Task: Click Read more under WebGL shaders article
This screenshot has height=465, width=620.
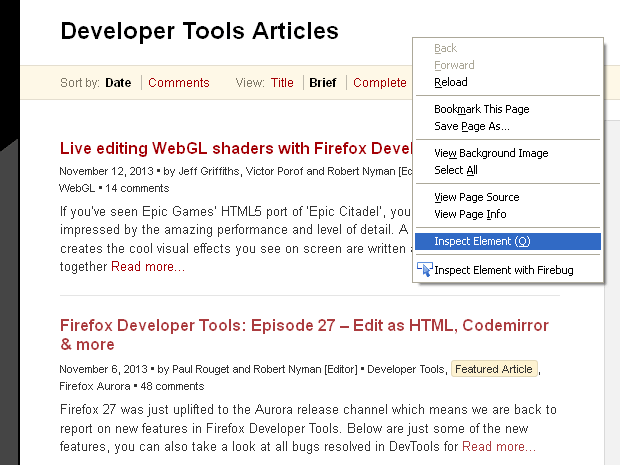Action: (148, 267)
